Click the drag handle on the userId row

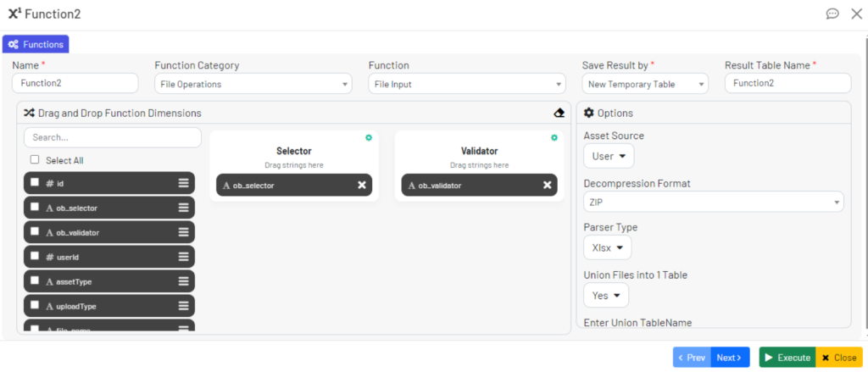click(x=183, y=257)
